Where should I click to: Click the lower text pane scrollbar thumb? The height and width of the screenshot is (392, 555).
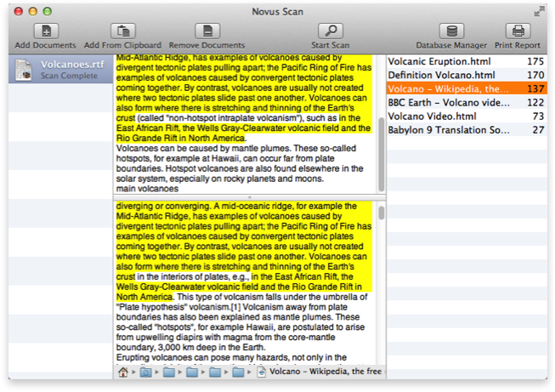[x=382, y=213]
